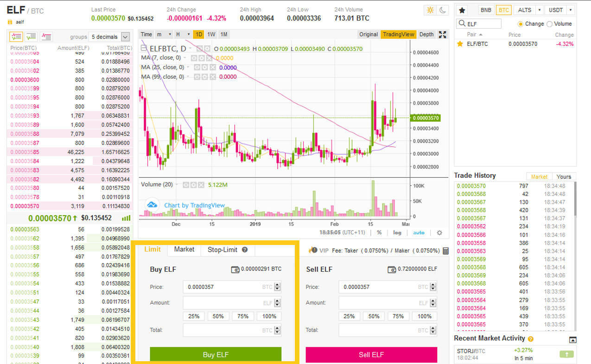Switch to the Market order tab

[x=184, y=249]
